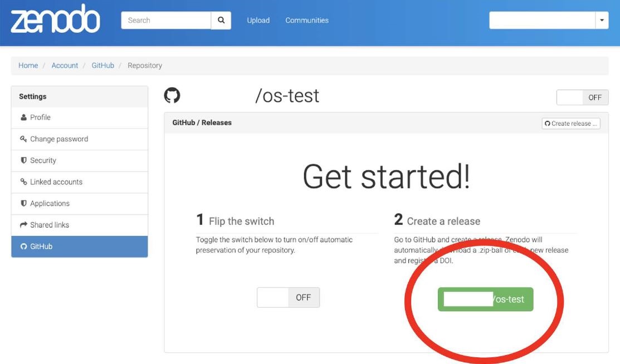Toggle the OFF switch under Flip the switch
Image resolution: width=620 pixels, height=364 pixels.
pyautogui.click(x=288, y=297)
